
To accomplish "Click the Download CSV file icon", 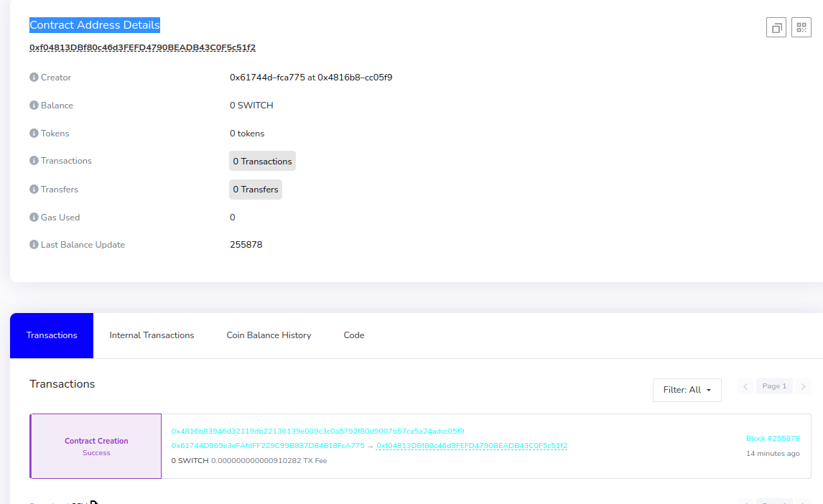I will (x=93, y=501).
